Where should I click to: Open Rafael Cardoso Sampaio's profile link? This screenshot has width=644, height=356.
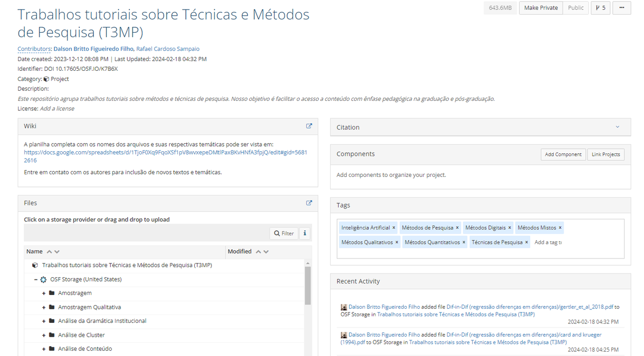pyautogui.click(x=168, y=49)
